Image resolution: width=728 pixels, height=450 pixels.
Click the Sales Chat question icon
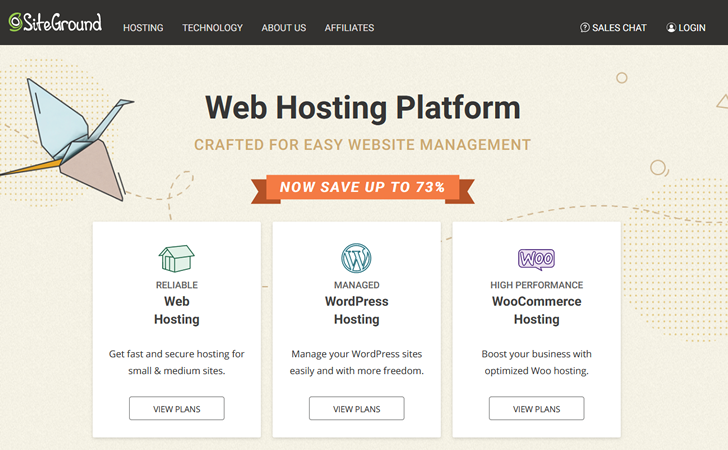[x=585, y=27]
